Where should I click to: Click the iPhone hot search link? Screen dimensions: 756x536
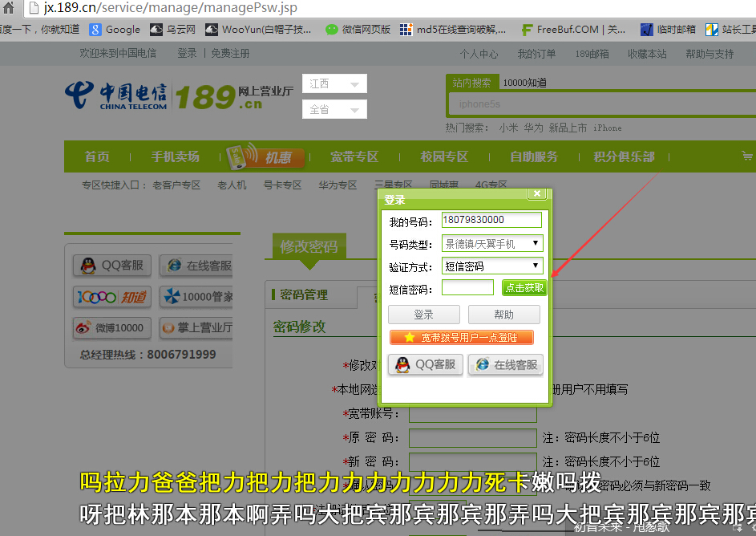(608, 128)
